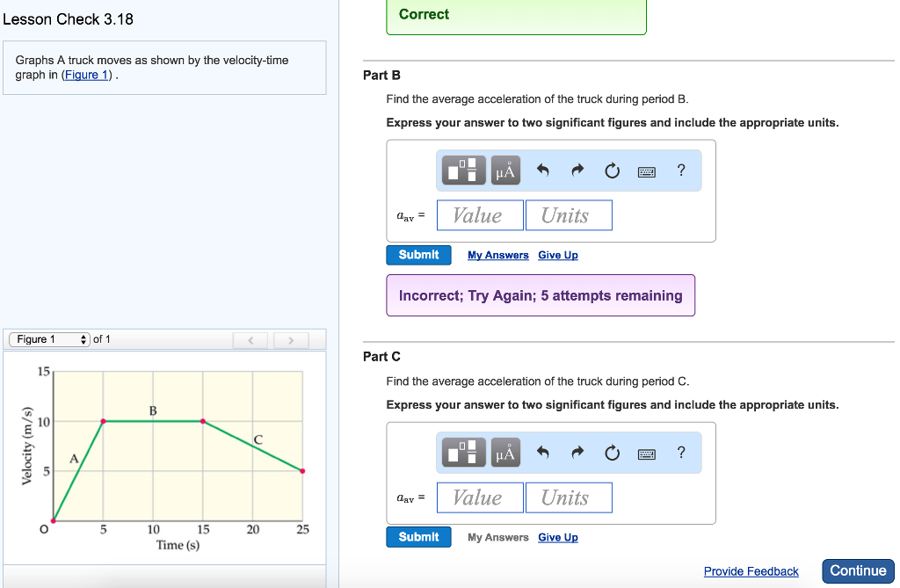This screenshot has width=900, height=588.
Task: Submit the Part B answer
Action: [x=418, y=254]
